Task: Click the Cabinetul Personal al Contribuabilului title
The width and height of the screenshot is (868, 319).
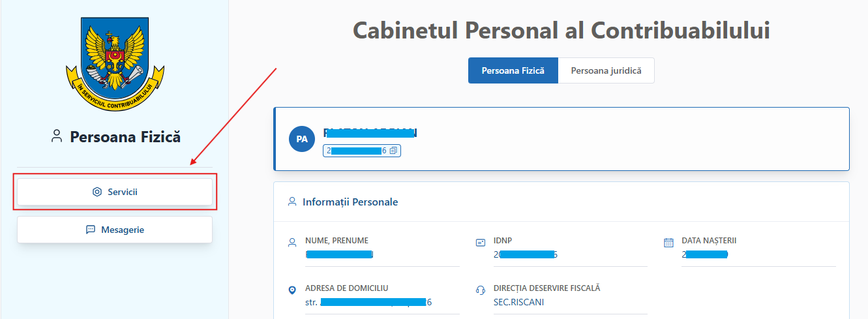Action: [561, 30]
